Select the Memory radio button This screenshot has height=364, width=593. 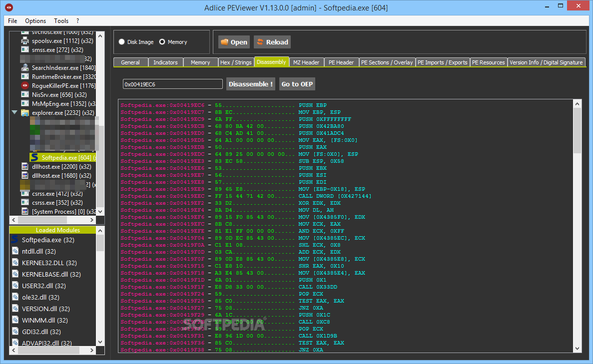pyautogui.click(x=162, y=42)
